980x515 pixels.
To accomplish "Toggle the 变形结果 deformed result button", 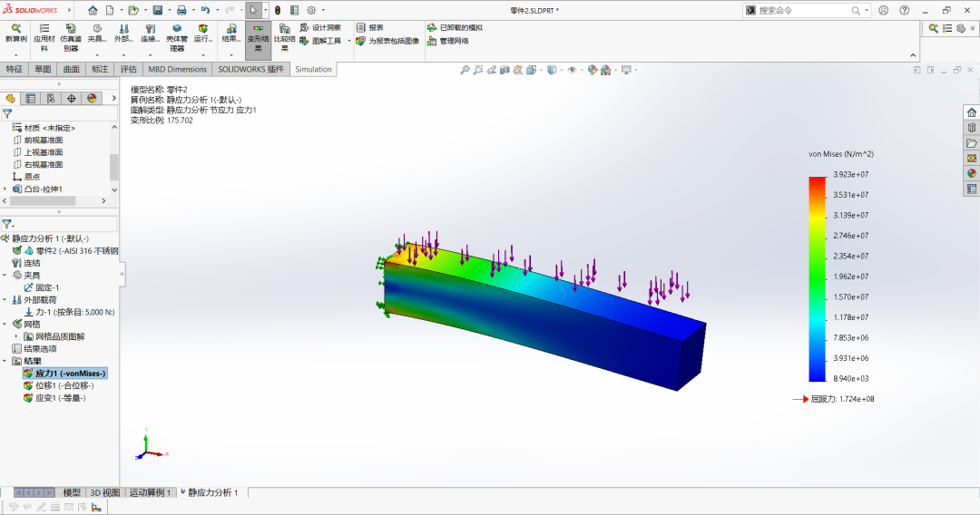I will pyautogui.click(x=258, y=37).
